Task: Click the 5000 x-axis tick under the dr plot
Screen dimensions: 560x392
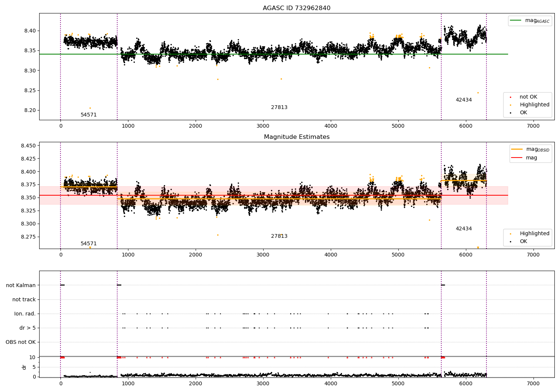Action: coord(398,383)
